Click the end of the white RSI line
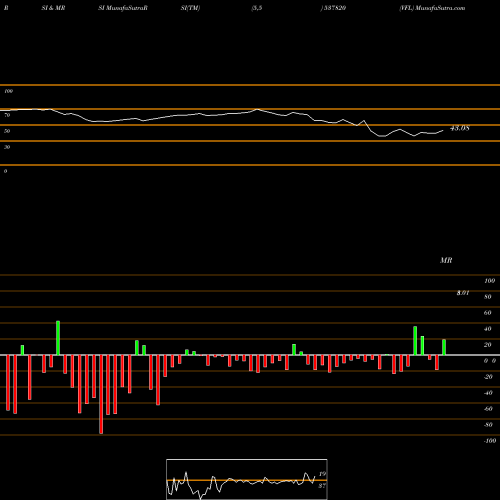Viewport: 500px width, 500px height. click(443, 130)
